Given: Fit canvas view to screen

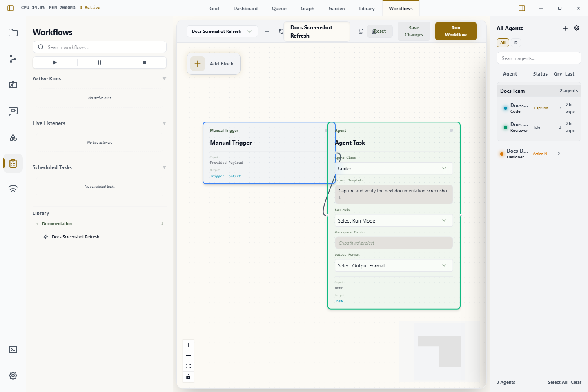Looking at the screenshot, I should pyautogui.click(x=188, y=366).
